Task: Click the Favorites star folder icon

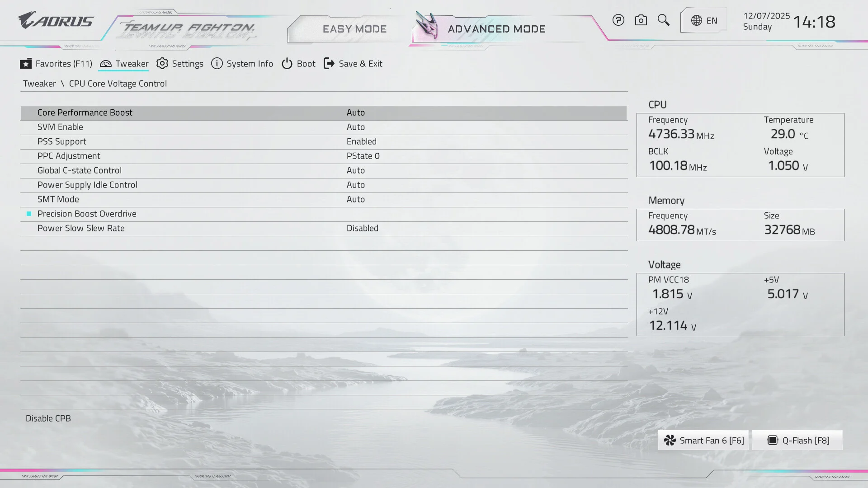Action: [x=26, y=64]
